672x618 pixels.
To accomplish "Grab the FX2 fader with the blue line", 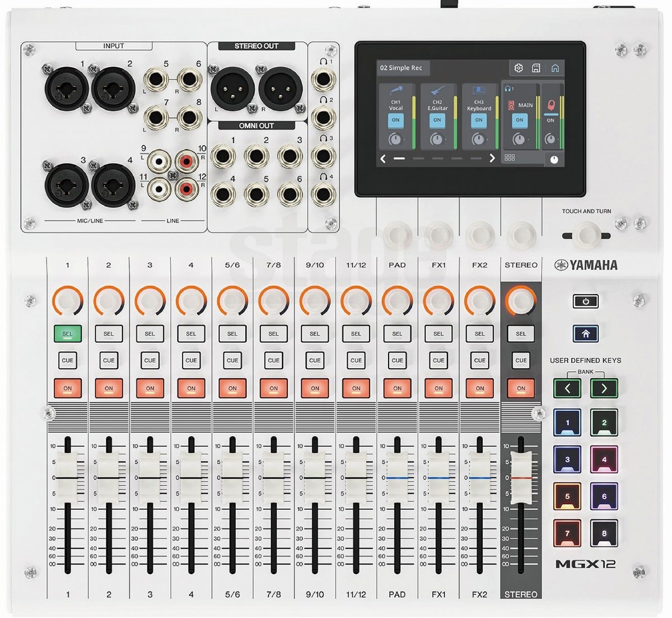I will [480, 477].
